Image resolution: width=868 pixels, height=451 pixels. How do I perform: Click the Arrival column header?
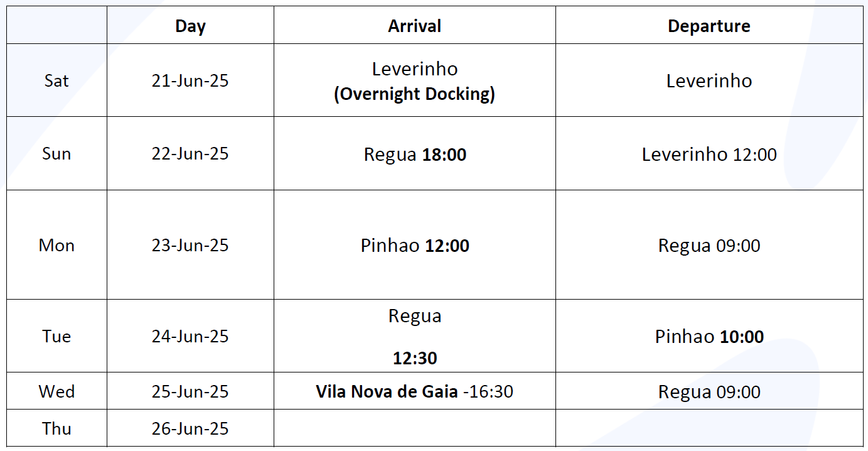click(415, 26)
